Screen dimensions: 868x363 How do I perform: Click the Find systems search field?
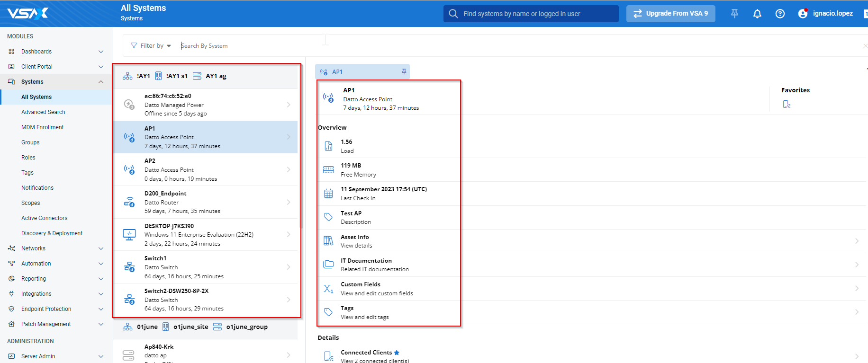click(x=535, y=14)
